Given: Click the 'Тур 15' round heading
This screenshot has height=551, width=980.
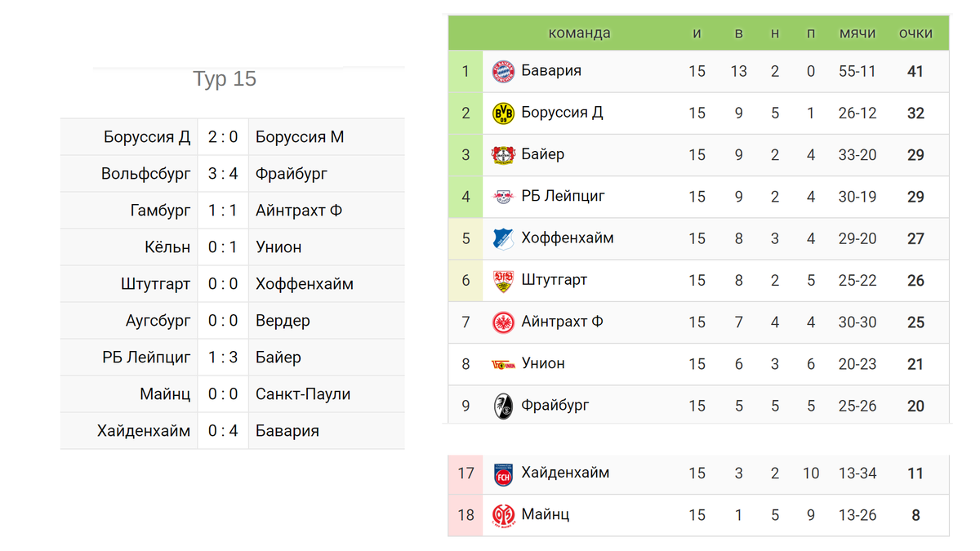Looking at the screenshot, I should click(225, 79).
